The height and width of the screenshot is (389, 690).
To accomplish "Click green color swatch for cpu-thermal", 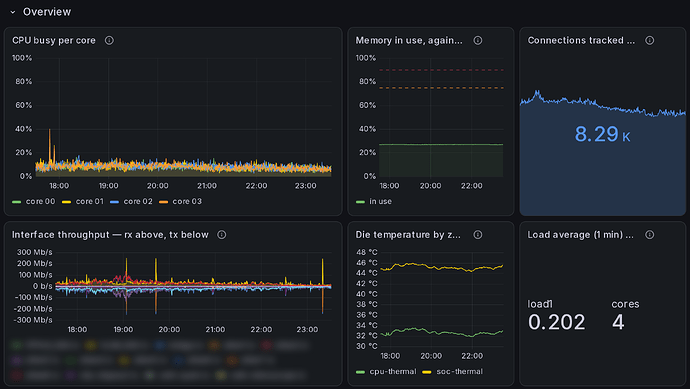I will point(360,372).
